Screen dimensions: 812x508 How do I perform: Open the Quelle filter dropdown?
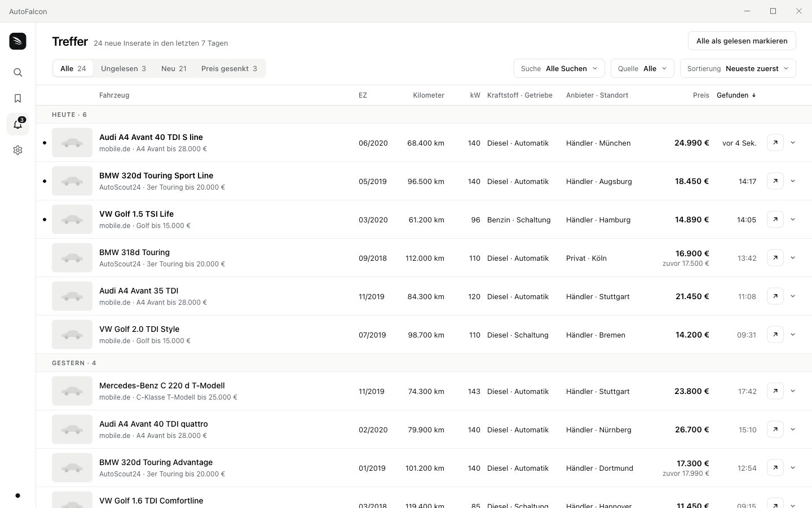click(x=642, y=68)
